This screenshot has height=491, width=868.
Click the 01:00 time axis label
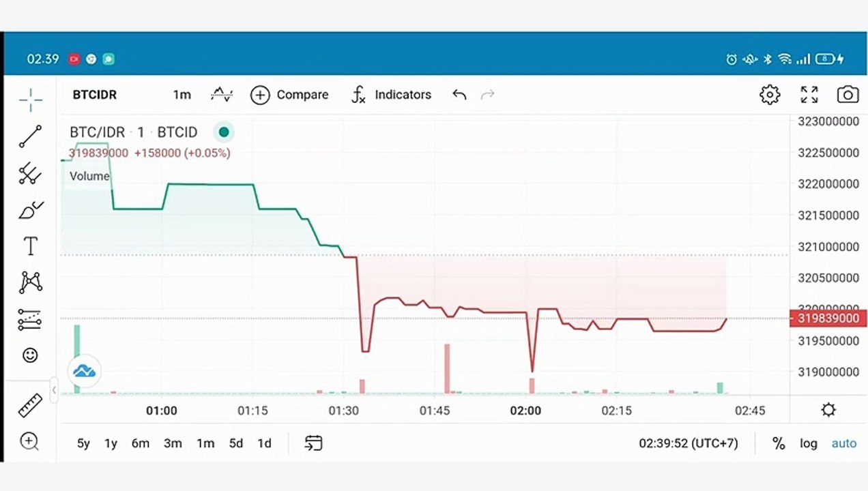[x=162, y=411]
